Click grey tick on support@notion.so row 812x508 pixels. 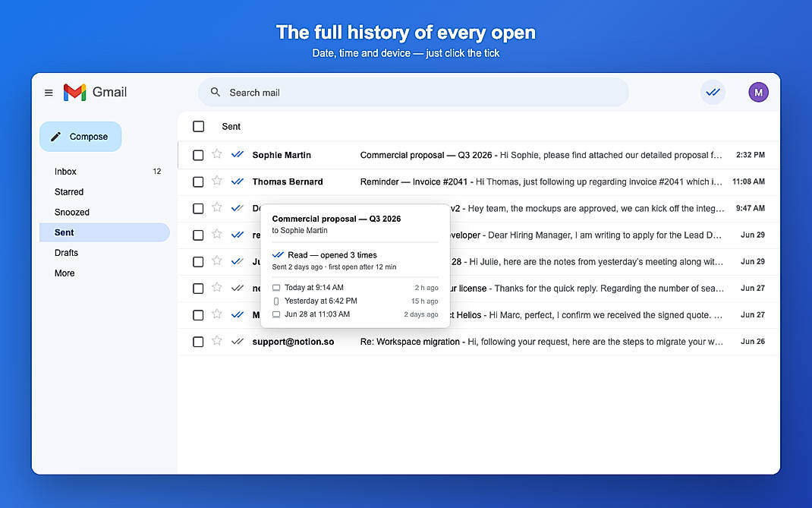pos(238,342)
